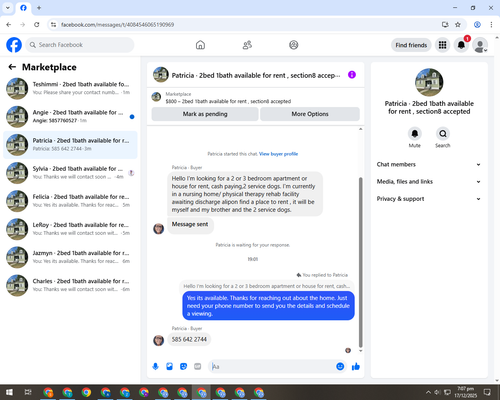Open the Jazmyn conversation
The image size is (500, 400).
click(x=70, y=257)
